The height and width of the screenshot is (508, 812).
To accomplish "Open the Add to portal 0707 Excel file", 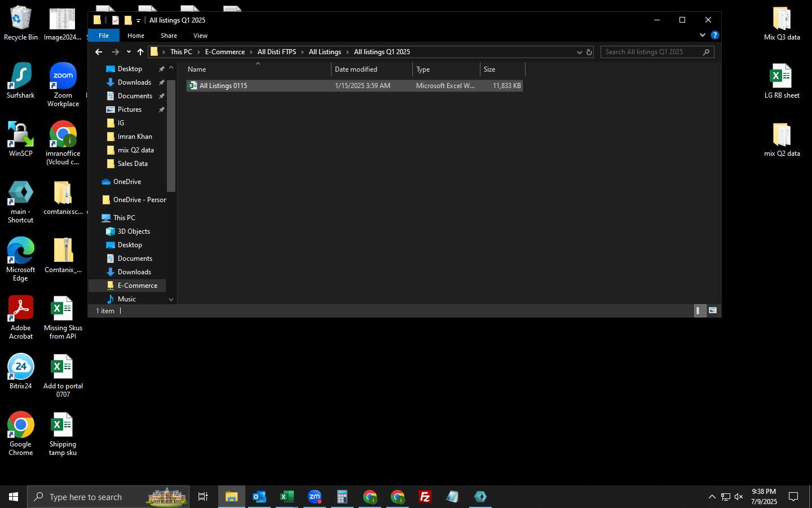I will [63, 376].
